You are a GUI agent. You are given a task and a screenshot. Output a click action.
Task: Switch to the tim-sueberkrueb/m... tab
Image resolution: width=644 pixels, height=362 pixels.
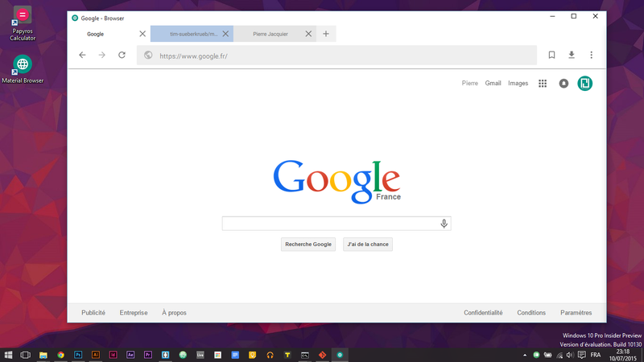point(192,34)
